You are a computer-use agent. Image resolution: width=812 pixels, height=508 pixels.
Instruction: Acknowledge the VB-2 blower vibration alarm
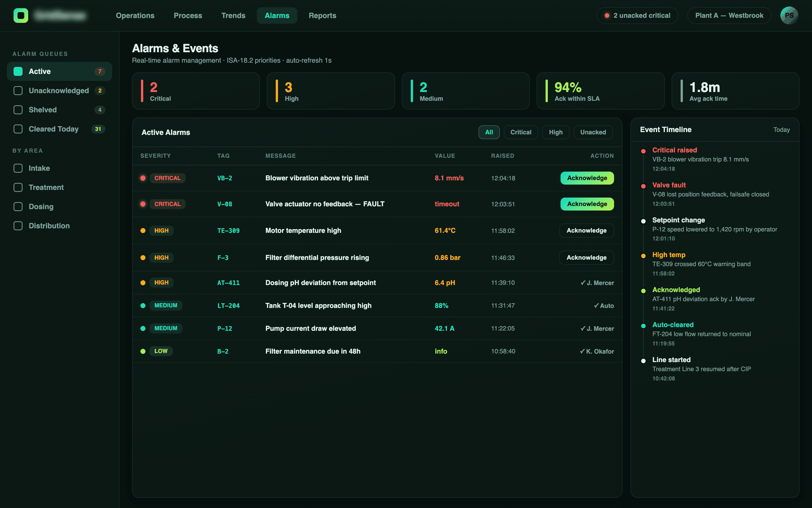click(x=587, y=178)
